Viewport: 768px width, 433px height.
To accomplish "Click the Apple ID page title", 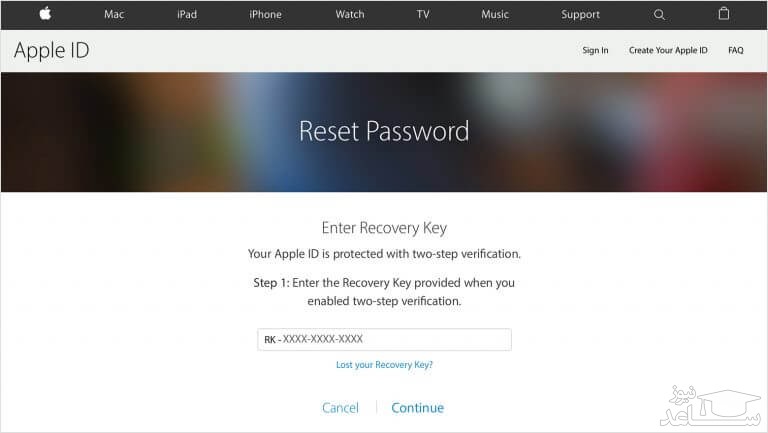I will [x=51, y=50].
